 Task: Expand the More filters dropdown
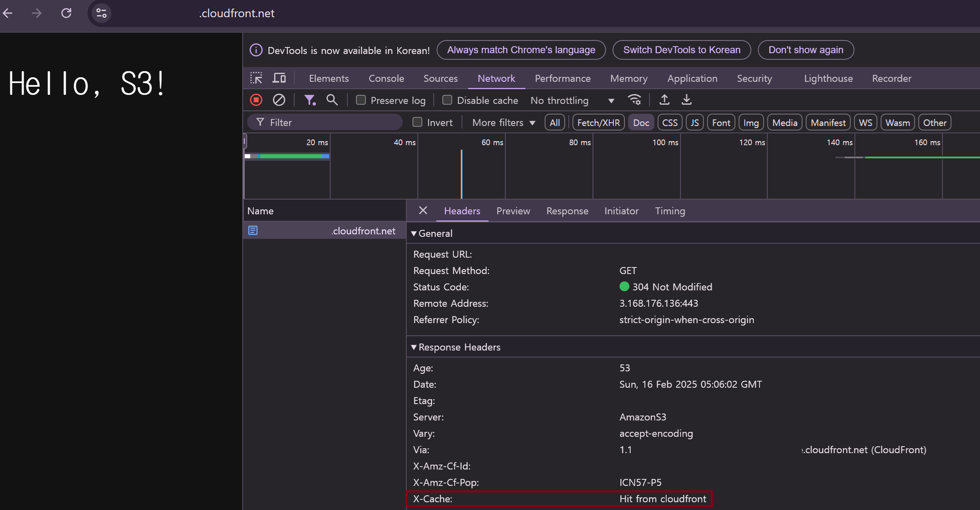pyautogui.click(x=503, y=123)
